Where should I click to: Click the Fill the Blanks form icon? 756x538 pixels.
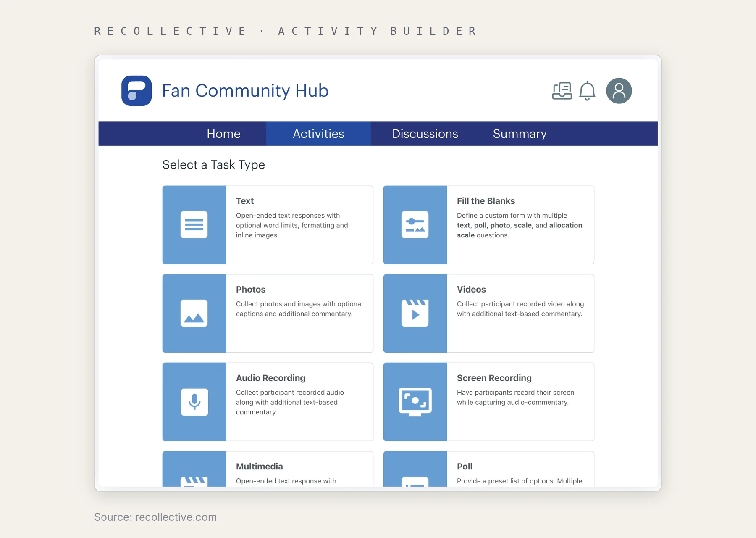[x=415, y=225]
